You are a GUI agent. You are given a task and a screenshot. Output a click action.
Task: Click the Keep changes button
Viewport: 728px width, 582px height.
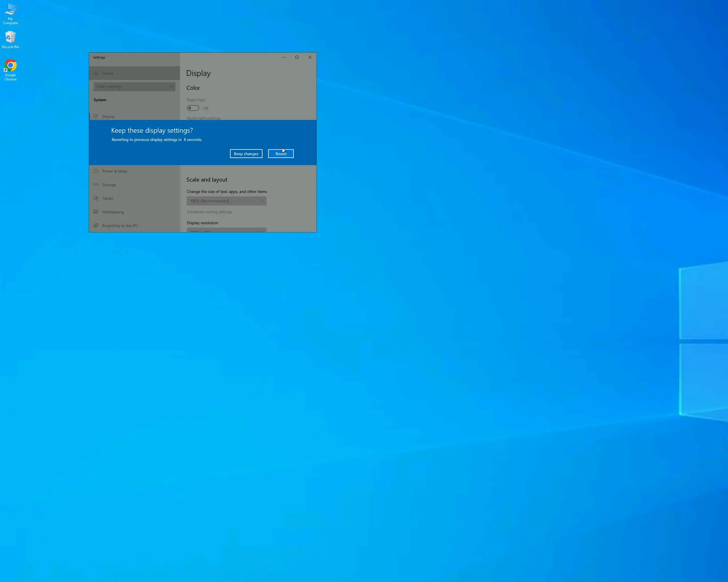(246, 153)
